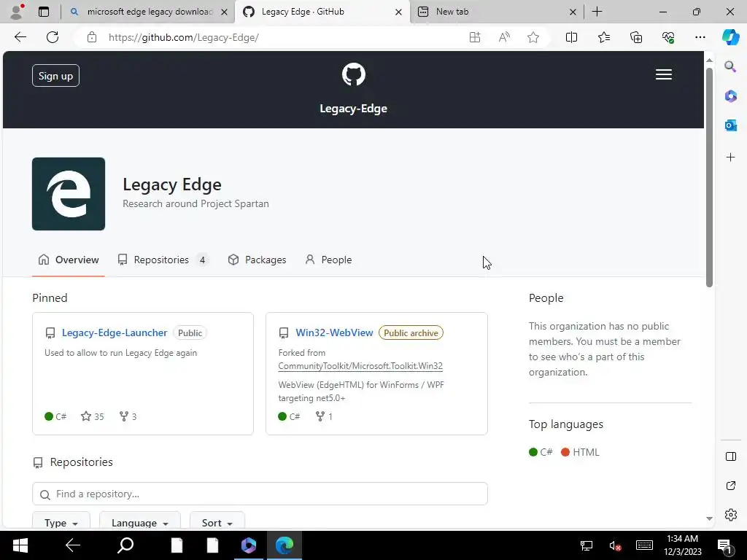The image size is (747, 560).
Task: Open taskbar Search magnifier
Action: click(125, 545)
